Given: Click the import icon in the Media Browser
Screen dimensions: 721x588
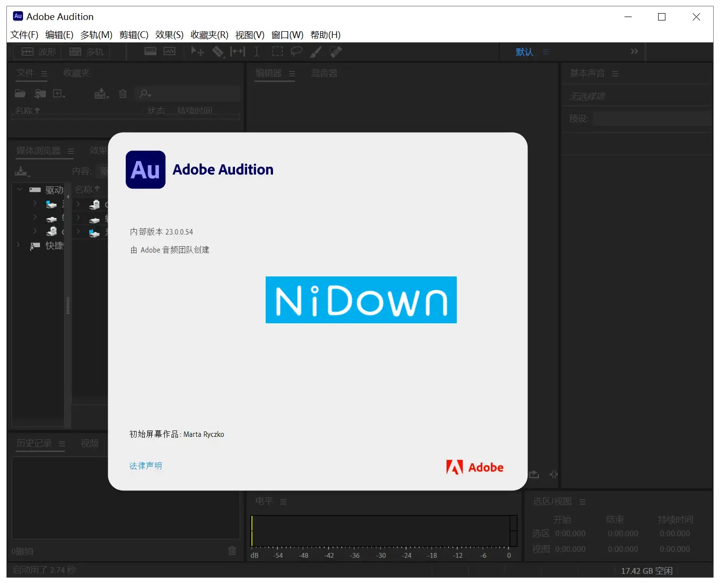Looking at the screenshot, I should point(22,171).
